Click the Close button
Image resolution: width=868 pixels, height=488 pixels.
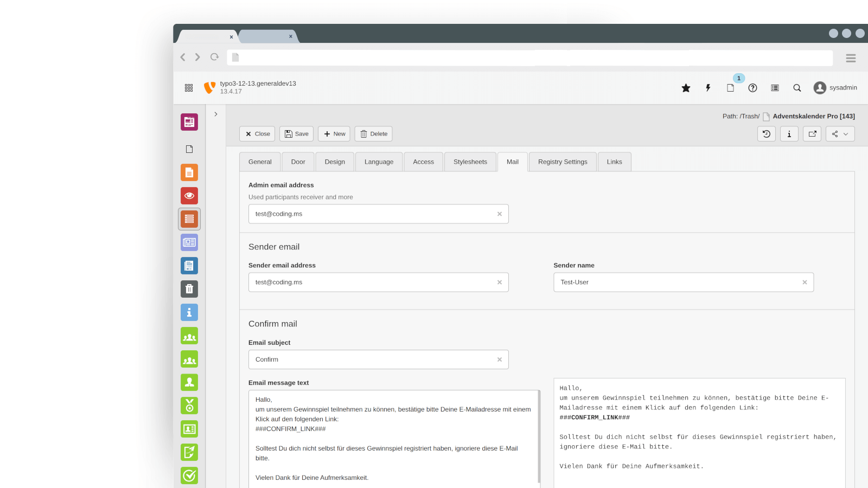tap(257, 134)
